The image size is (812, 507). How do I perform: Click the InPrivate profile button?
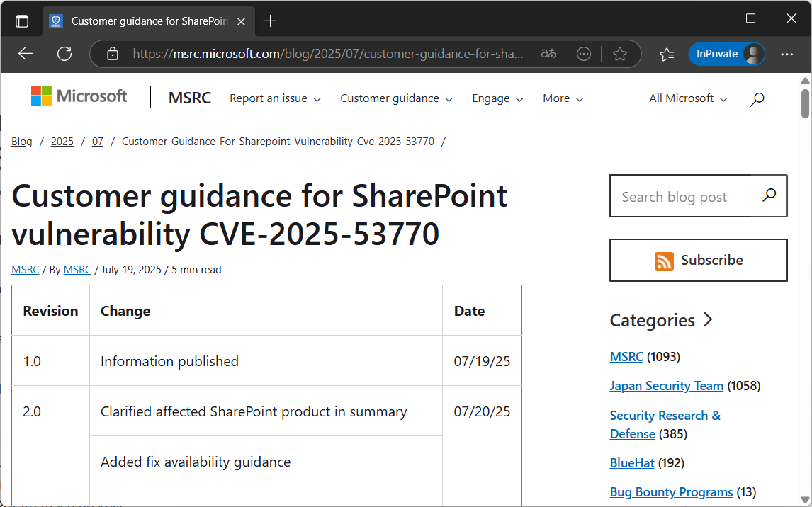point(726,54)
